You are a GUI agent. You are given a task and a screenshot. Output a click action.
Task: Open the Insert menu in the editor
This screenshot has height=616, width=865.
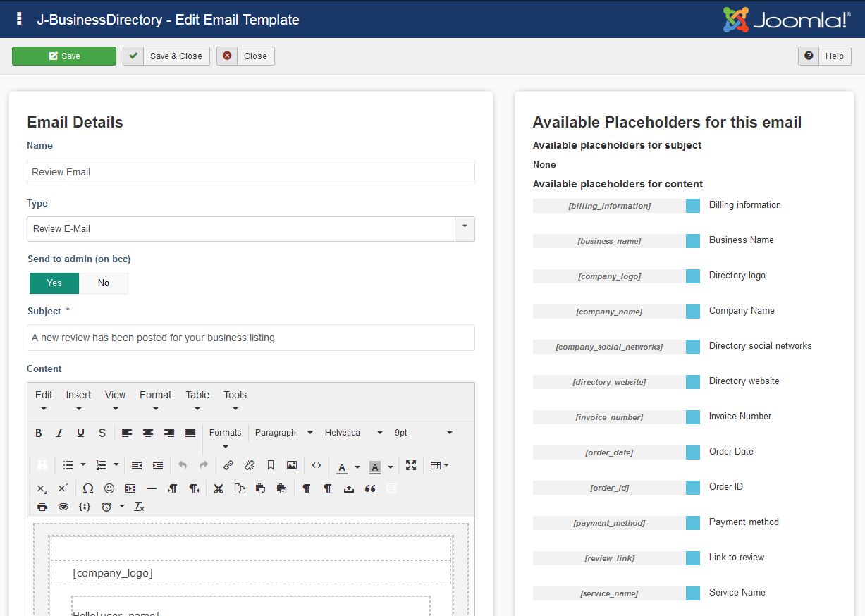[x=79, y=401]
